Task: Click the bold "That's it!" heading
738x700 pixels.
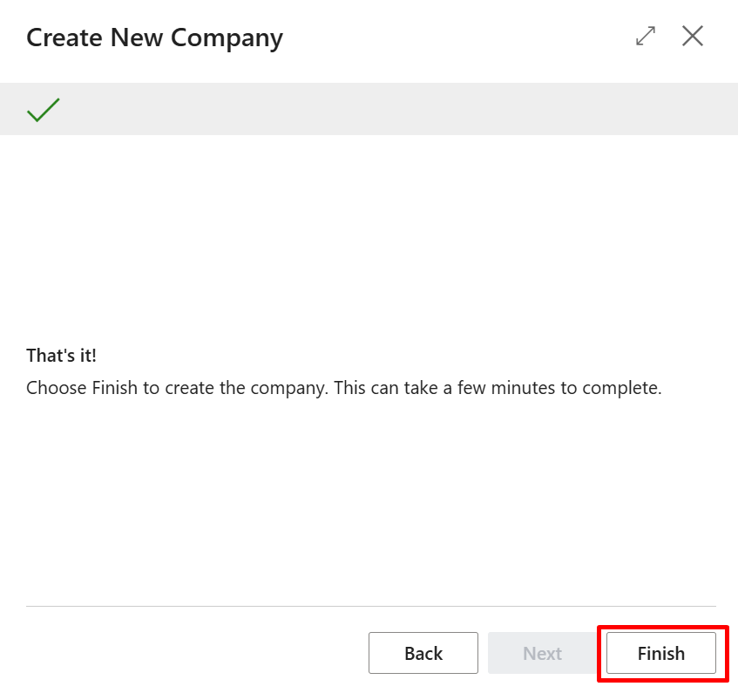Action: pos(61,356)
